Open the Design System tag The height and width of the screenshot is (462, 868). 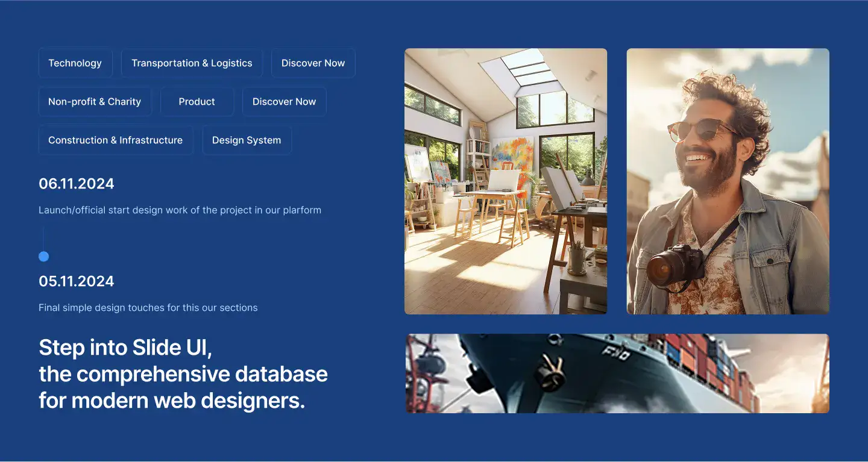pyautogui.click(x=247, y=140)
